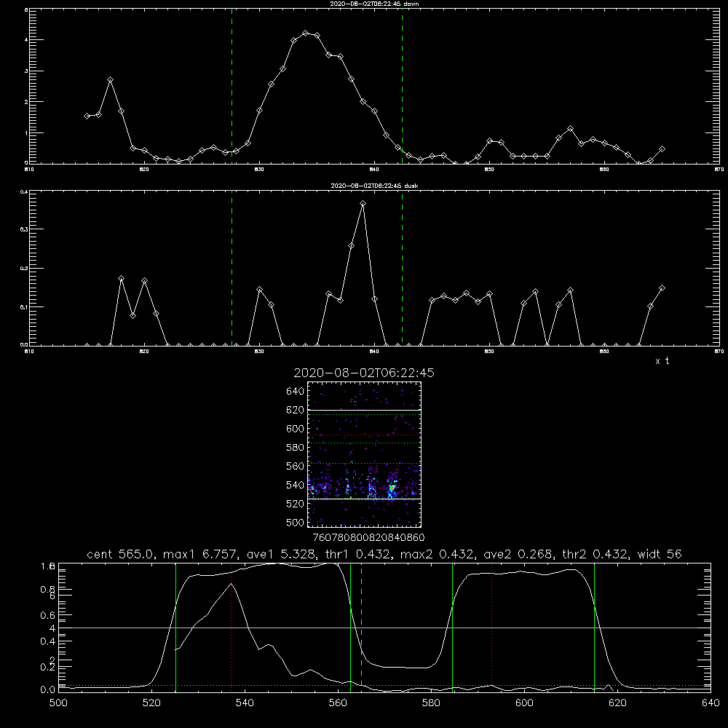Click the 'thr2 0.432' statistic
The image size is (728, 728).
click(595, 554)
